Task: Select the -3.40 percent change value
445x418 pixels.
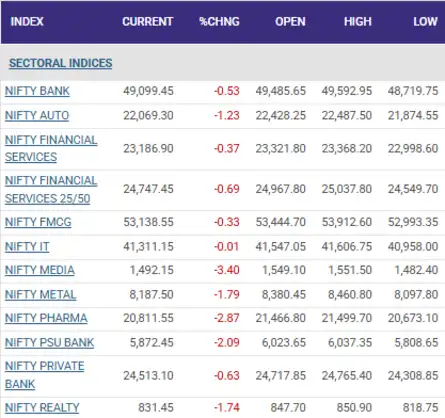Action: 227,270
